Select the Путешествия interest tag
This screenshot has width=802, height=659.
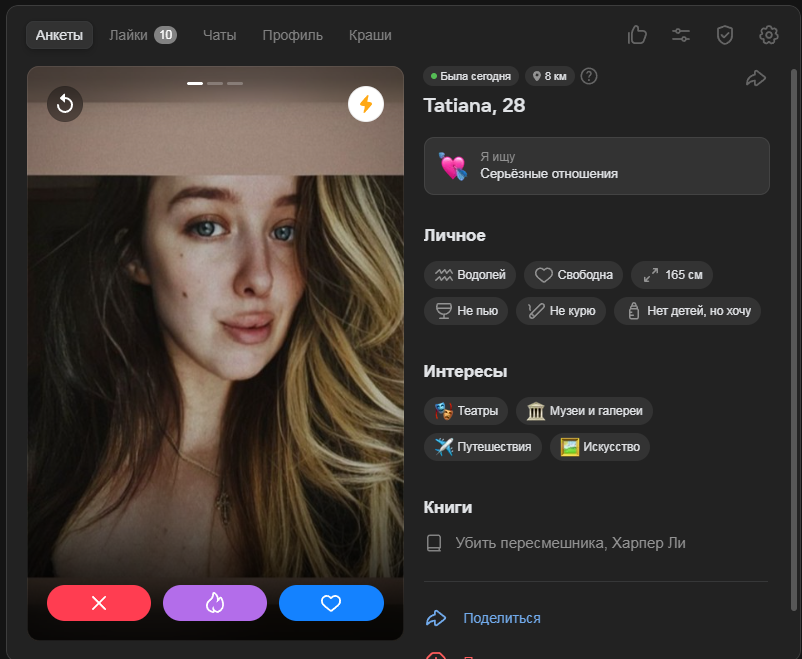pyautogui.click(x=484, y=446)
